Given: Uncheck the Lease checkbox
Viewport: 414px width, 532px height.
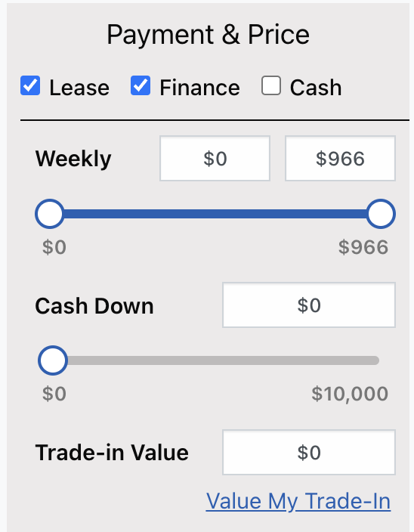Looking at the screenshot, I should click(x=30, y=85).
